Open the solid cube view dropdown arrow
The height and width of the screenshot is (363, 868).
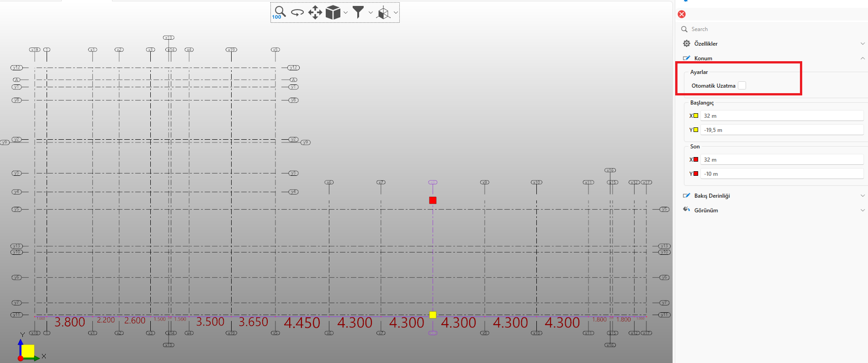click(x=345, y=13)
